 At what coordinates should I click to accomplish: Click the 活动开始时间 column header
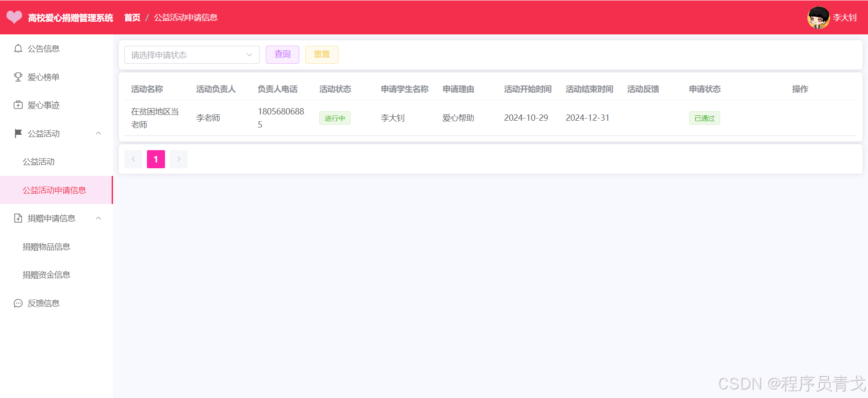pyautogui.click(x=528, y=89)
